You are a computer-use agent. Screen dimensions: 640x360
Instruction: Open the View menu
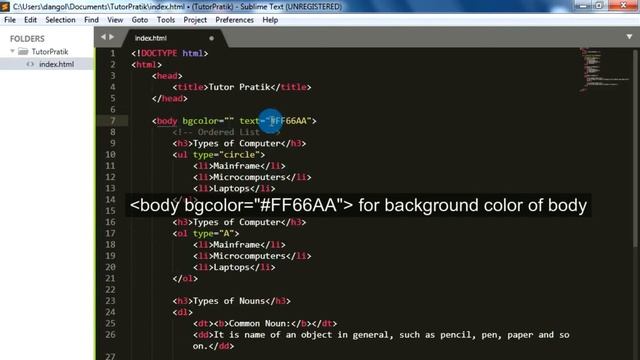115,20
